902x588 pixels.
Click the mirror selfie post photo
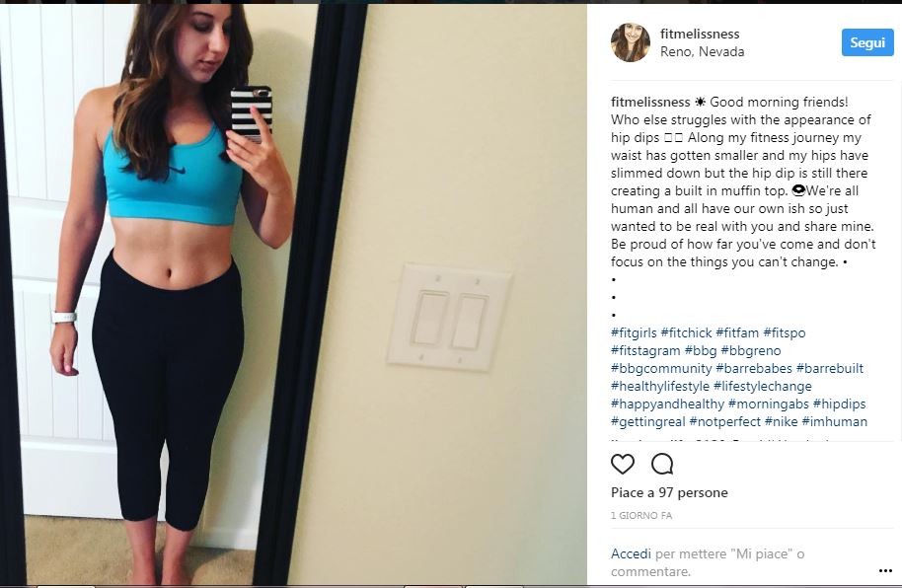(x=293, y=295)
